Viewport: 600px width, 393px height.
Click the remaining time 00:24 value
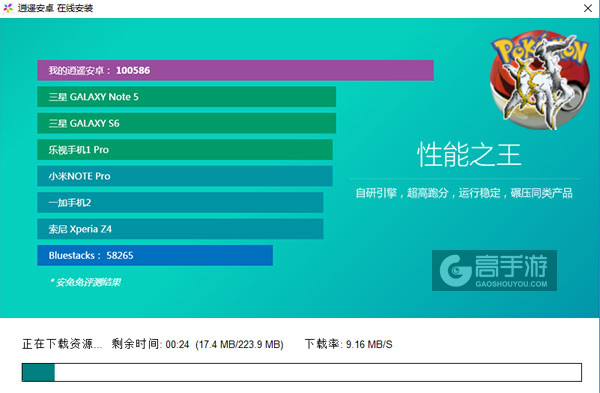point(178,345)
